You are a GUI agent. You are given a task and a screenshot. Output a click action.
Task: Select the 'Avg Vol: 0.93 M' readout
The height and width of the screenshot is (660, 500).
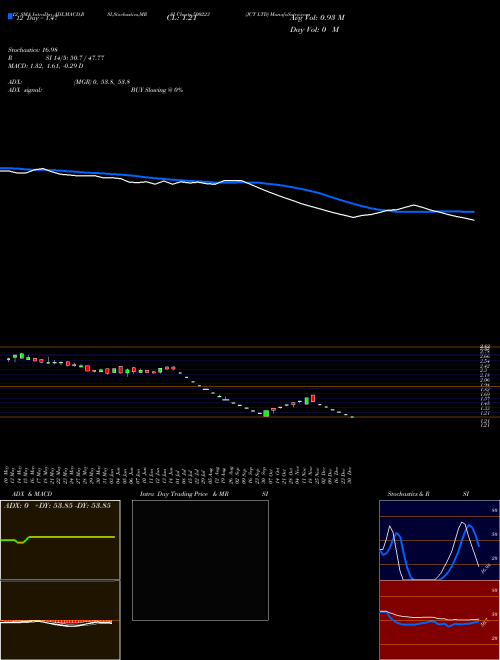(317, 17)
